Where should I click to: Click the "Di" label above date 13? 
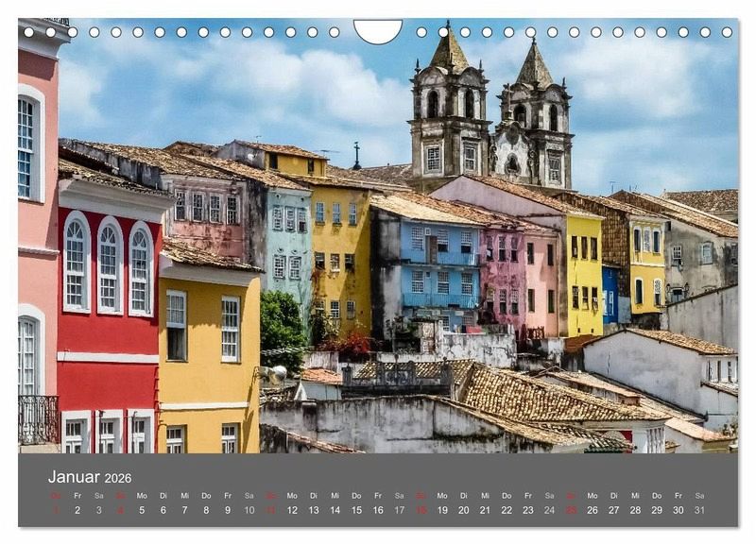314,495
